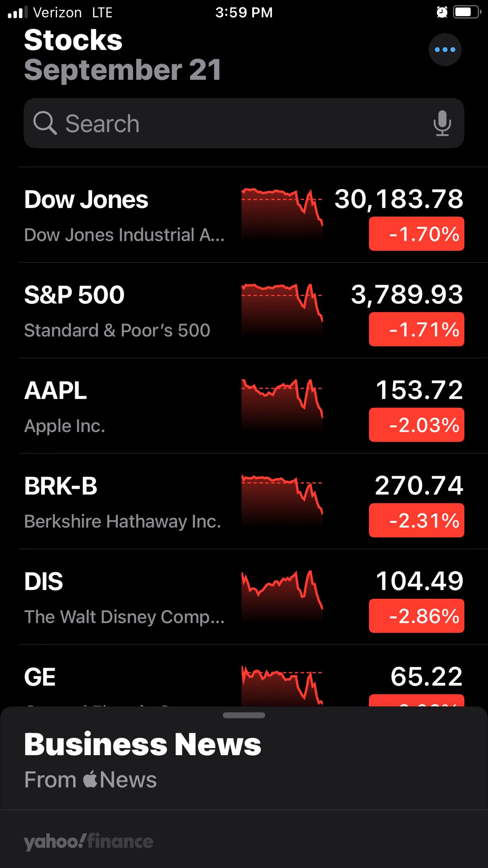Click the alarm clock status icon

pyautogui.click(x=442, y=12)
